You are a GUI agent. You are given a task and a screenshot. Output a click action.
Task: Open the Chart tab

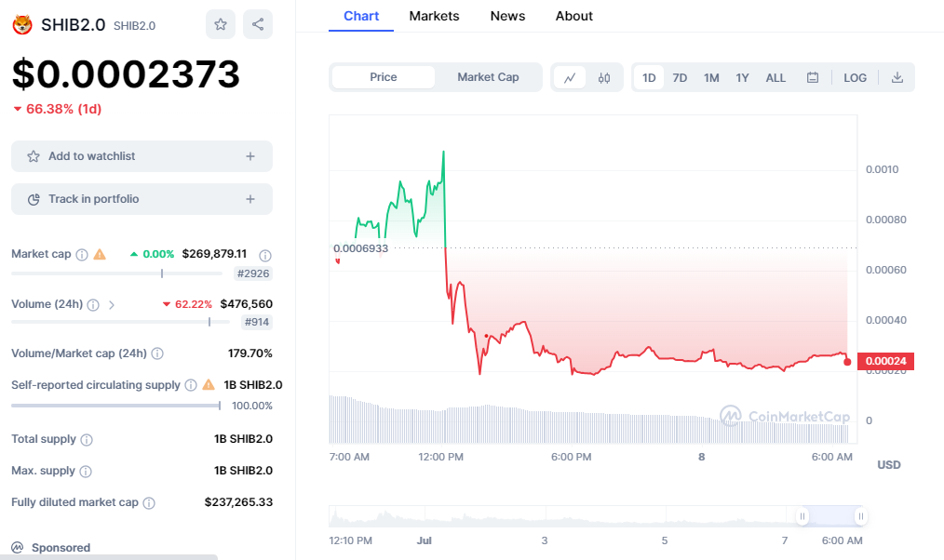[361, 16]
